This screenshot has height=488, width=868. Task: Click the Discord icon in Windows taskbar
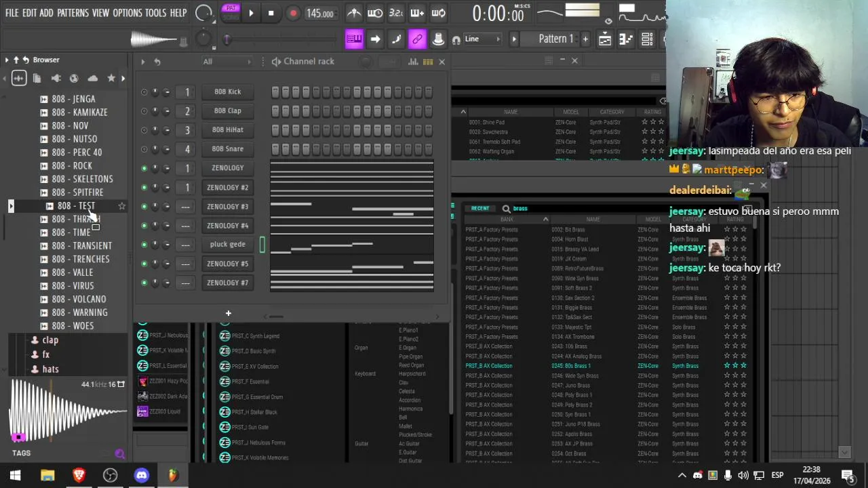pyautogui.click(x=142, y=475)
